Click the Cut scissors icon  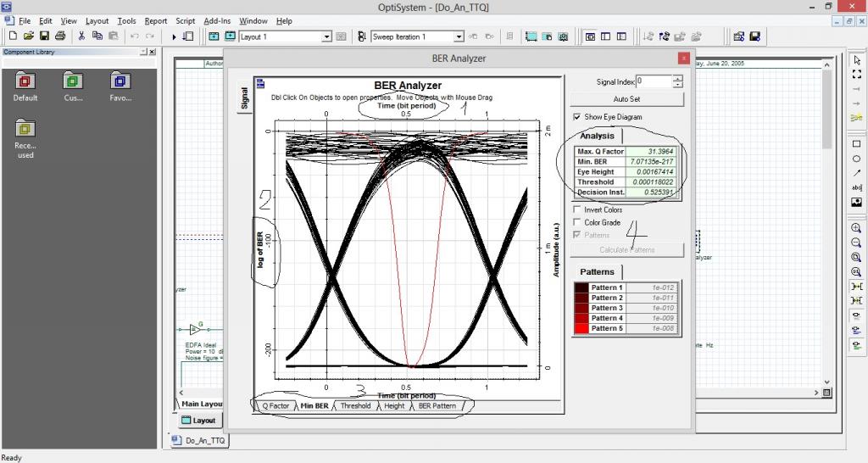pyautogui.click(x=82, y=36)
